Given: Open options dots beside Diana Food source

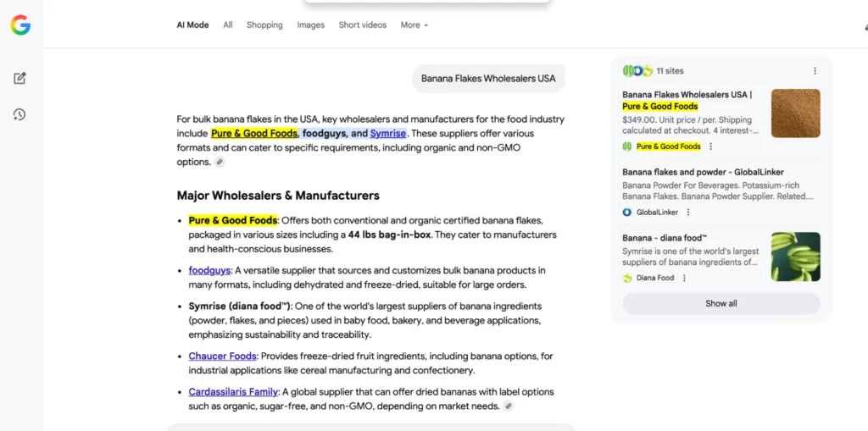Looking at the screenshot, I should point(684,278).
